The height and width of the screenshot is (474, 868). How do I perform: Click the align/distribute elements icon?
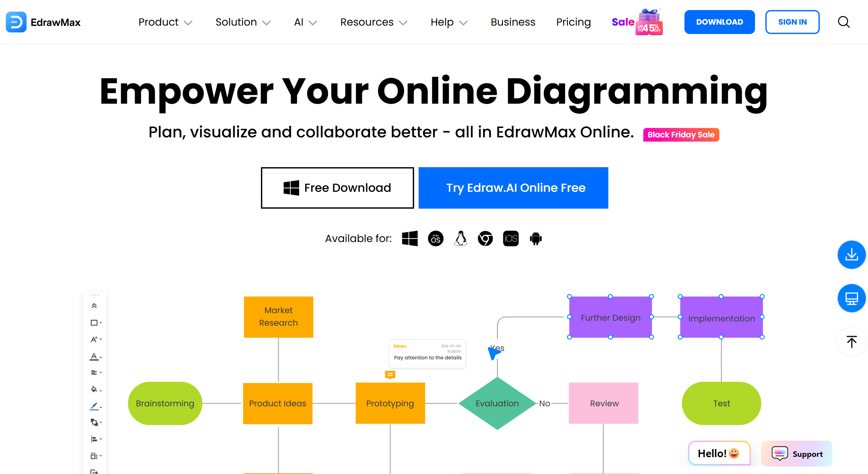pos(94,438)
